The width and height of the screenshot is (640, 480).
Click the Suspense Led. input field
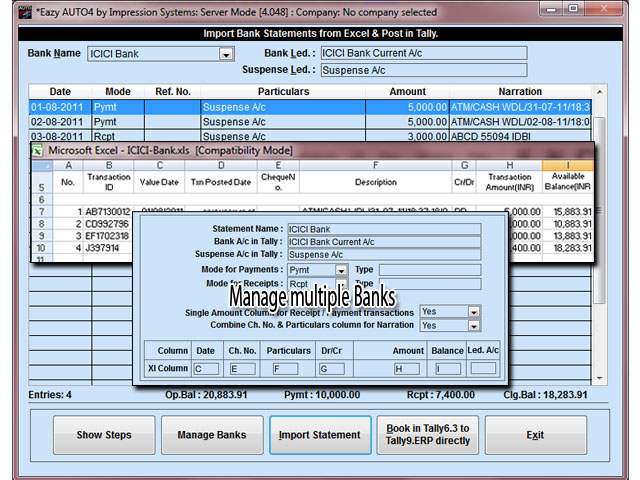click(x=424, y=70)
